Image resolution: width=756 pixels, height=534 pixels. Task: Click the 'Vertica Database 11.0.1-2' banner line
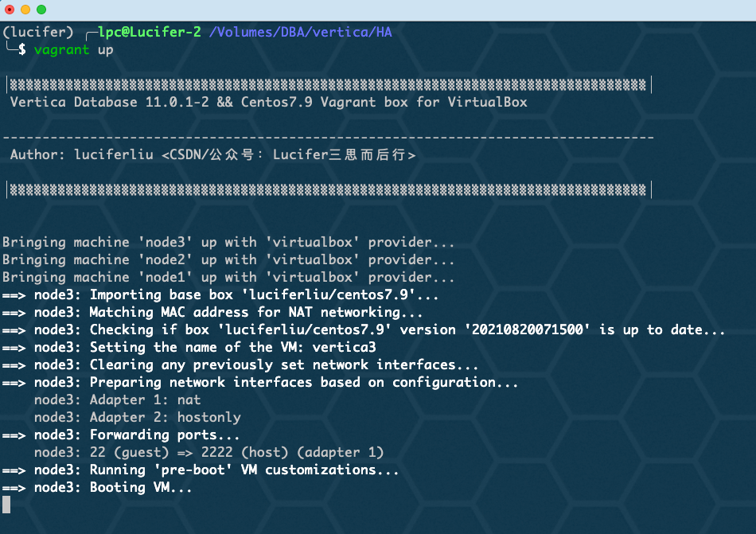tap(268, 102)
